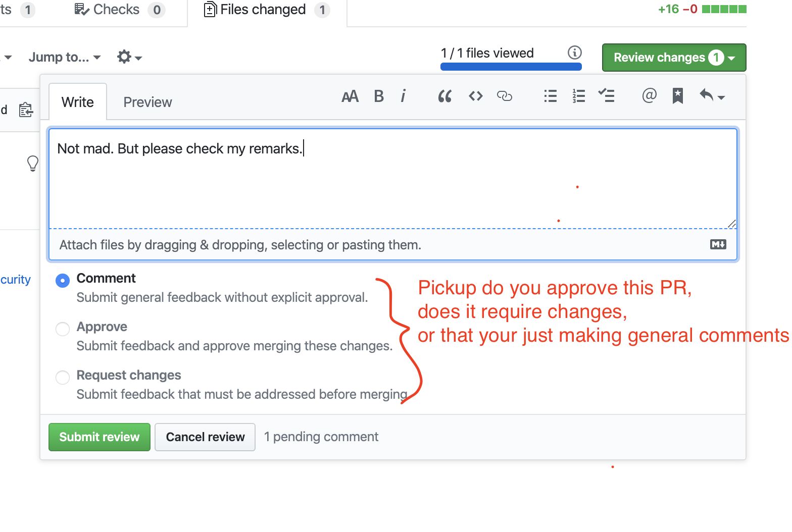Insert a quote block

(x=444, y=96)
